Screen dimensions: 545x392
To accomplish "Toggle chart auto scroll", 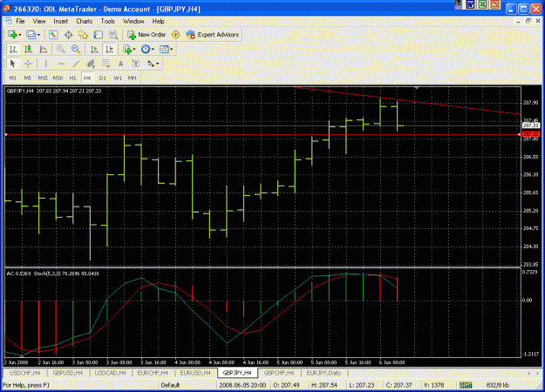I will click(x=94, y=50).
